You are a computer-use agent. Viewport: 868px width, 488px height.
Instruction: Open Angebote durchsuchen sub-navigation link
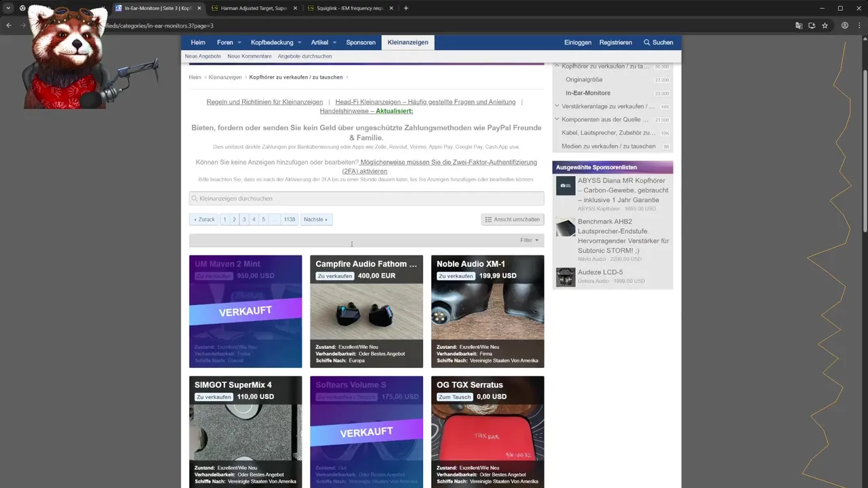click(x=304, y=56)
